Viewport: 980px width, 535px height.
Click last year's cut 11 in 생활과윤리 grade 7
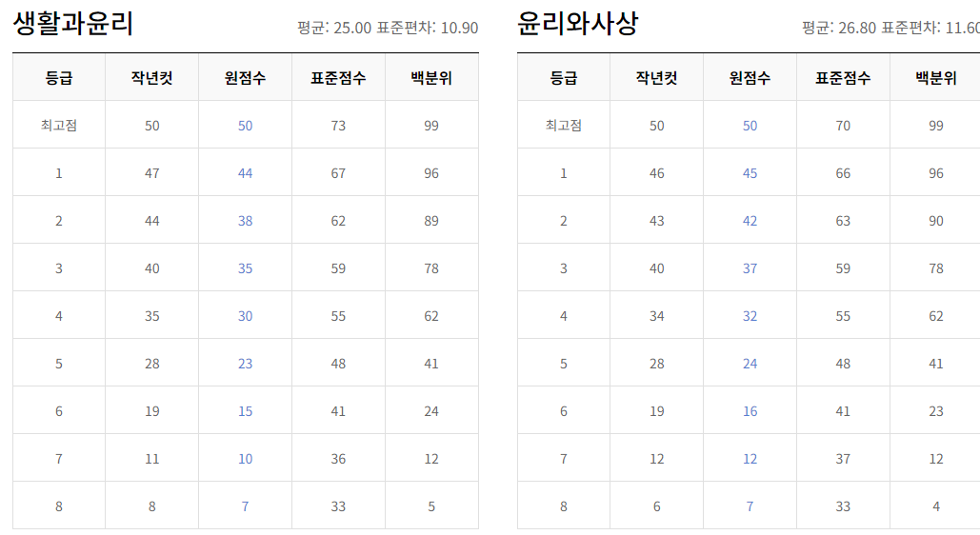(x=151, y=458)
